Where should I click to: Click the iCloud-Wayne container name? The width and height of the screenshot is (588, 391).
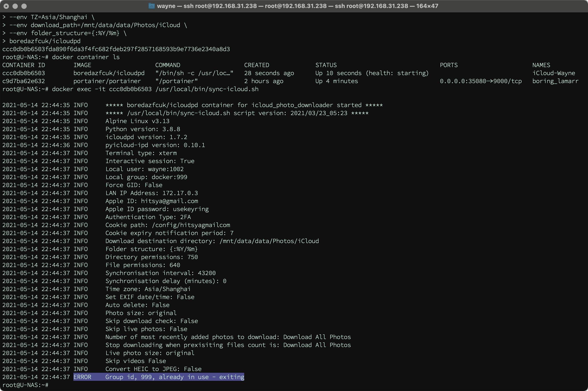(x=554, y=73)
